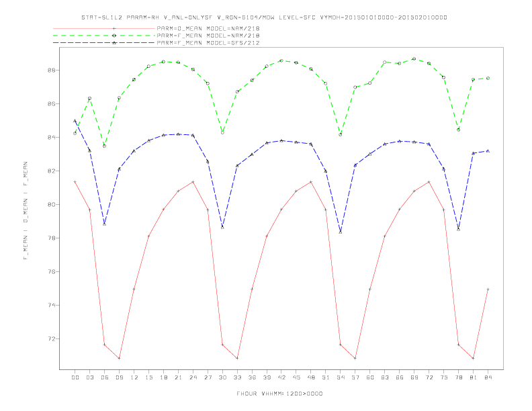The image size is (532, 411).
Task: Click x-axis tick label 12
Action: pos(134,377)
